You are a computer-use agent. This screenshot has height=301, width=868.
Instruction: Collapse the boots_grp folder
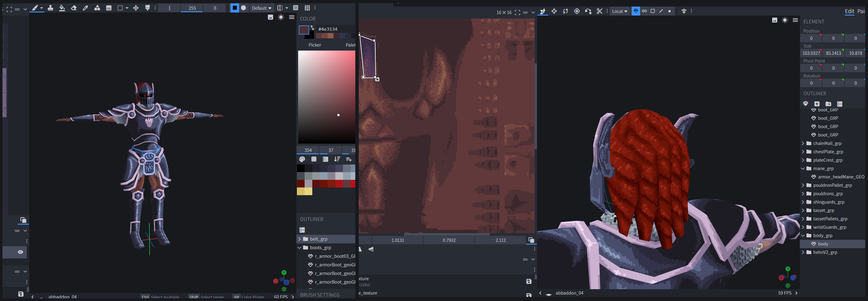pyautogui.click(x=299, y=248)
